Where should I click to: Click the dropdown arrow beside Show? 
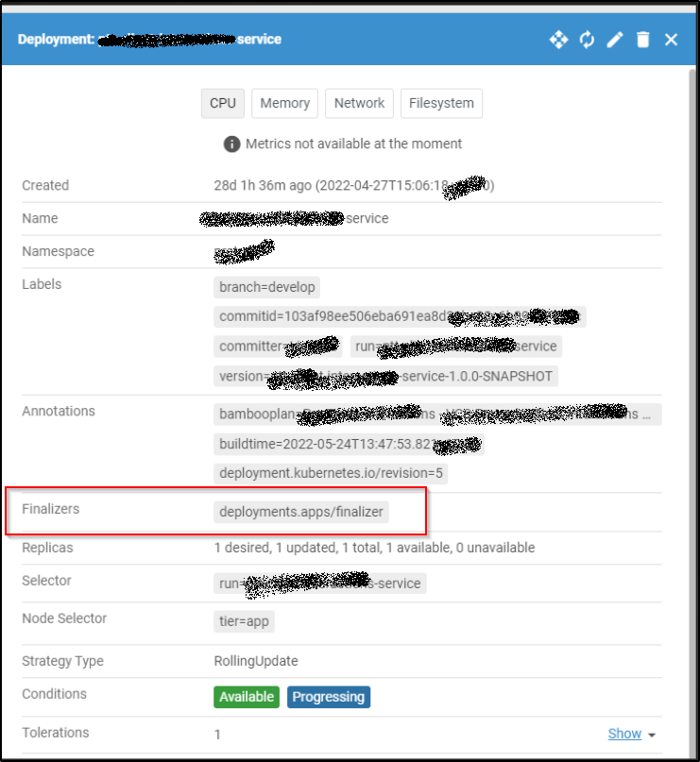point(653,735)
